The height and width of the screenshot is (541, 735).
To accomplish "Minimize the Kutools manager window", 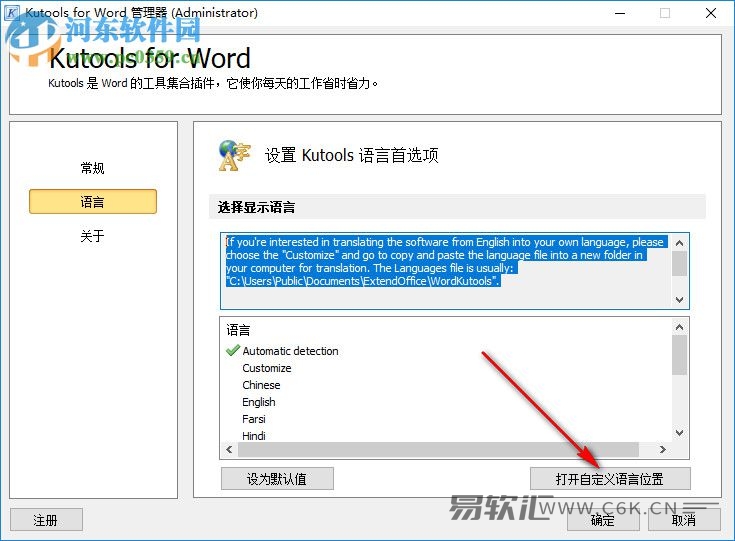I will pos(620,13).
